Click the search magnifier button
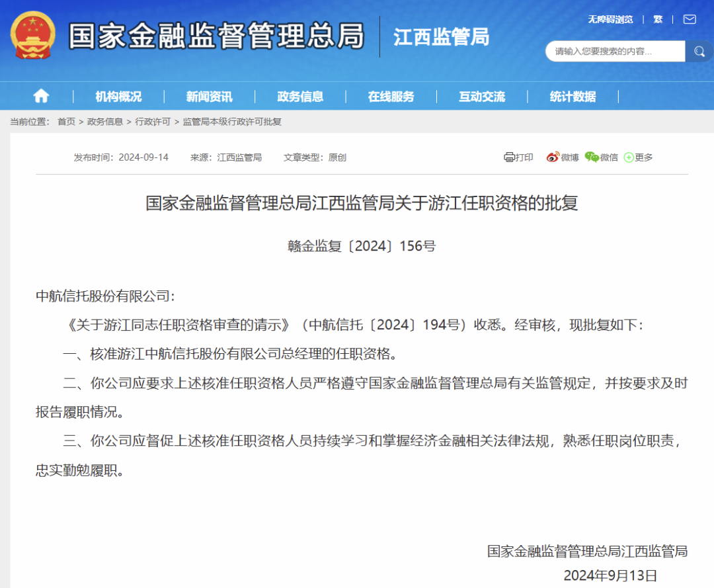This screenshot has height=588, width=714. [x=699, y=52]
